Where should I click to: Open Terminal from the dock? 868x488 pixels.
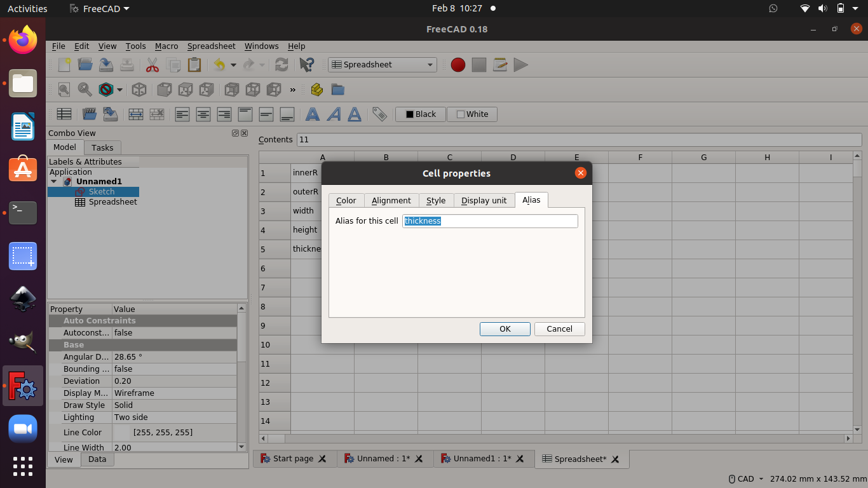point(23,212)
